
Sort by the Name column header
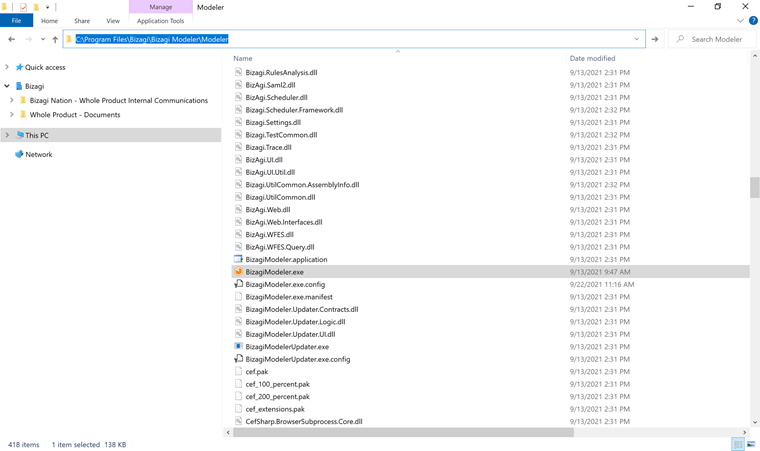pos(243,58)
